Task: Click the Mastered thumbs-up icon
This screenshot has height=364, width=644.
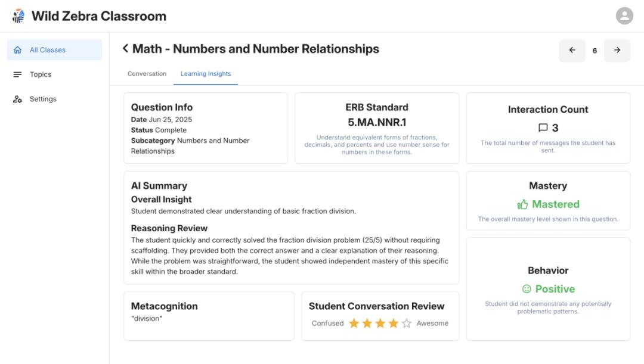Action: pyautogui.click(x=523, y=204)
